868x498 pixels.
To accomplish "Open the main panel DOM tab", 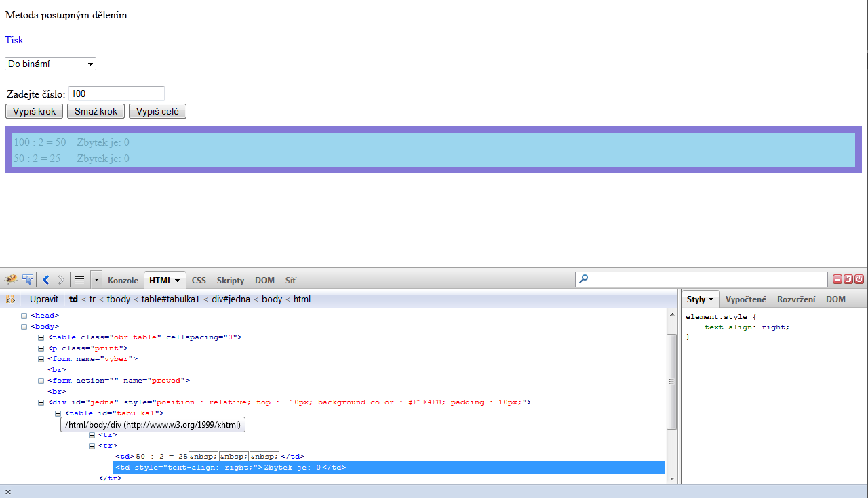I will click(x=264, y=280).
